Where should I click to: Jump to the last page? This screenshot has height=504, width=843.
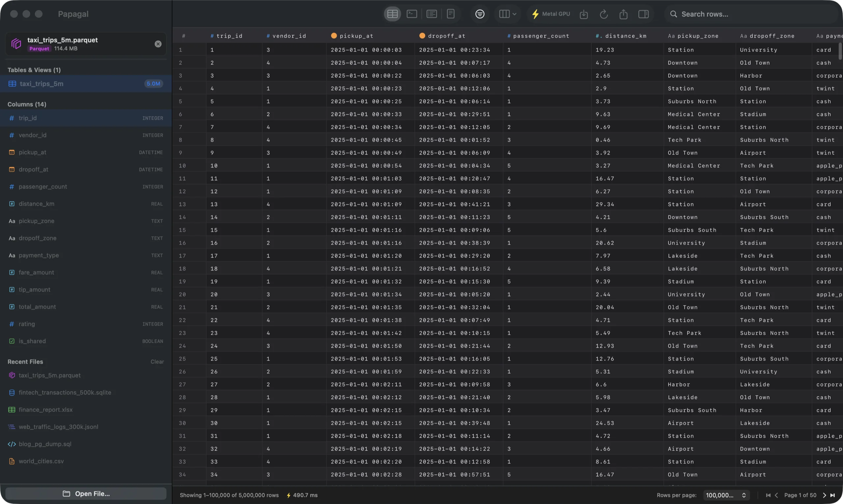click(x=832, y=495)
